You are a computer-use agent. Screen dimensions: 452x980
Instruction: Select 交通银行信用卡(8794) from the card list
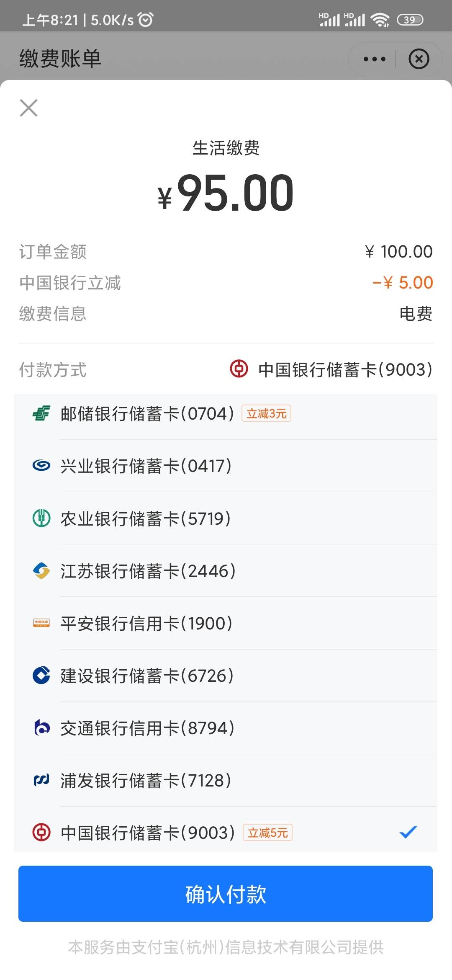point(226,728)
